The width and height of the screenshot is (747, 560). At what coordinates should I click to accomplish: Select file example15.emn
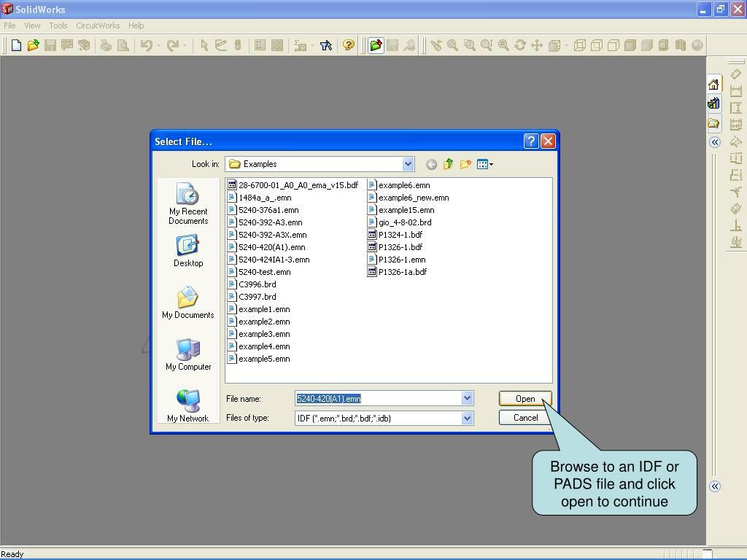click(x=401, y=210)
